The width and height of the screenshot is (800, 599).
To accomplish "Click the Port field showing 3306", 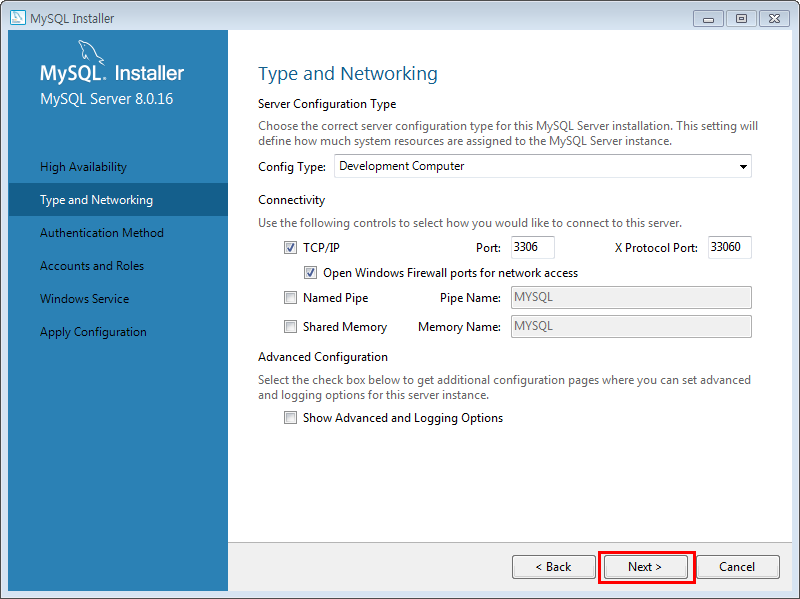I will 533,247.
